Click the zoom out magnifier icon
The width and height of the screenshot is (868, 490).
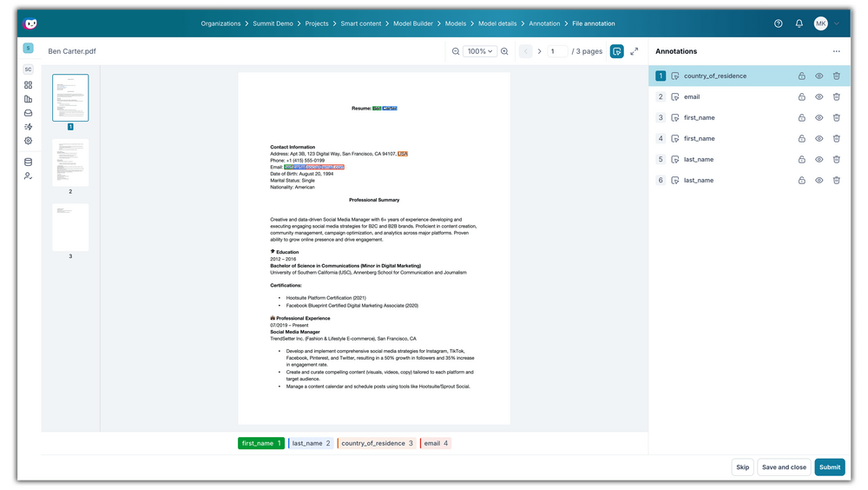[456, 51]
